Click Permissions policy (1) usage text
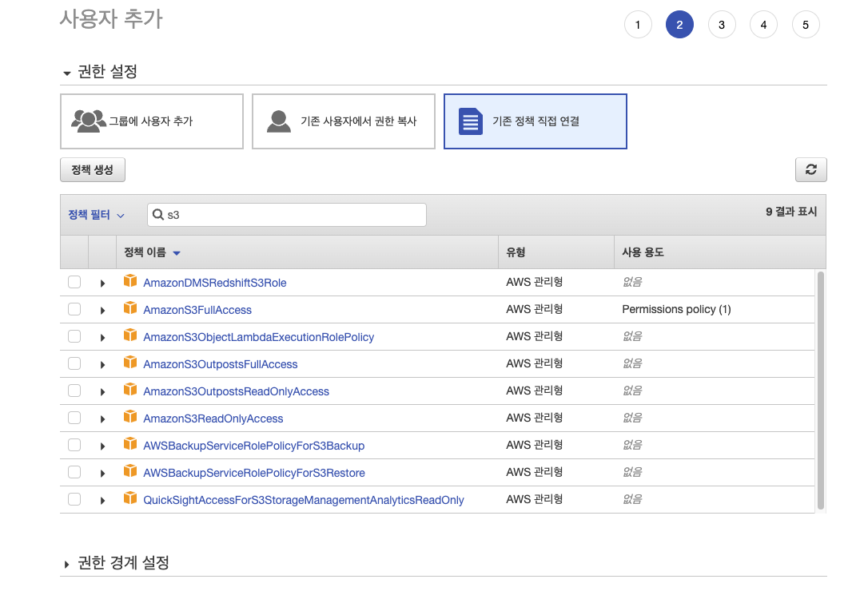Image resolution: width=868 pixels, height=591 pixels. click(676, 309)
